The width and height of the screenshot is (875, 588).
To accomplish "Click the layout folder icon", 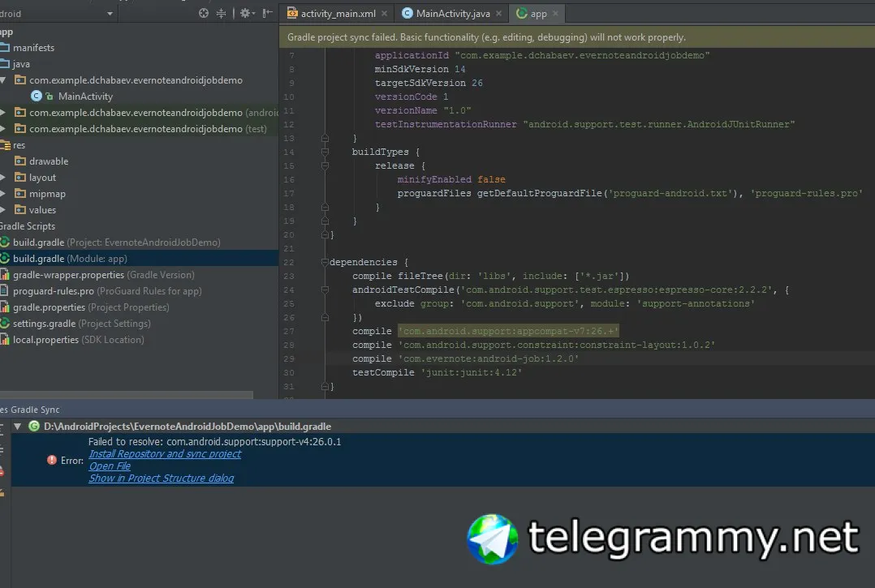I will tap(20, 178).
